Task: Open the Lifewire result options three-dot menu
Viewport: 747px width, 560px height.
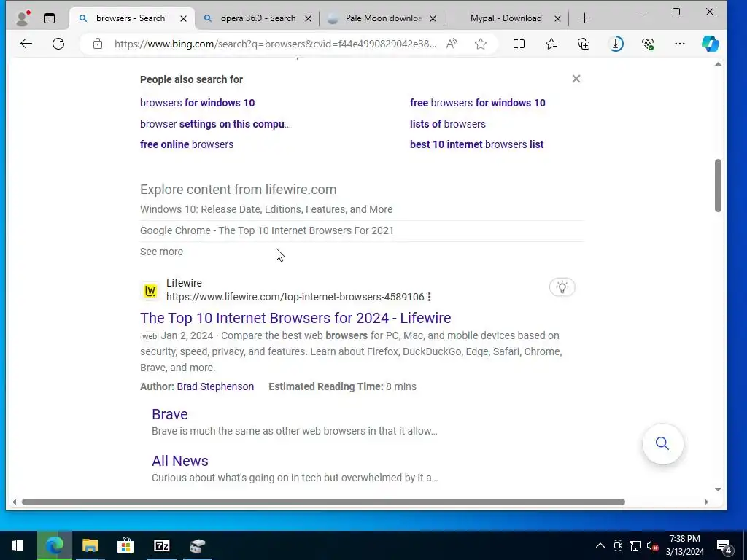Action: pos(429,297)
